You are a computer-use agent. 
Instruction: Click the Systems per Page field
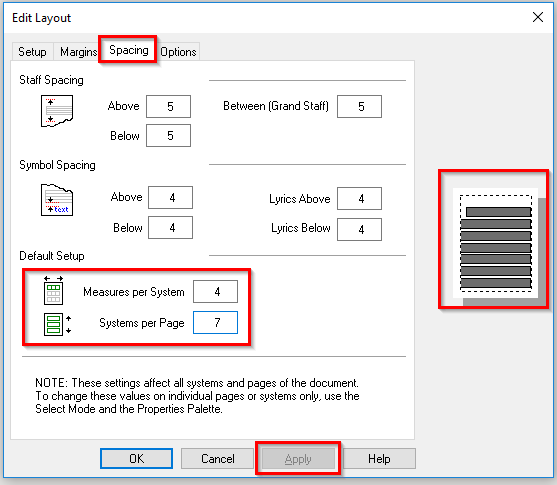[x=216, y=323]
